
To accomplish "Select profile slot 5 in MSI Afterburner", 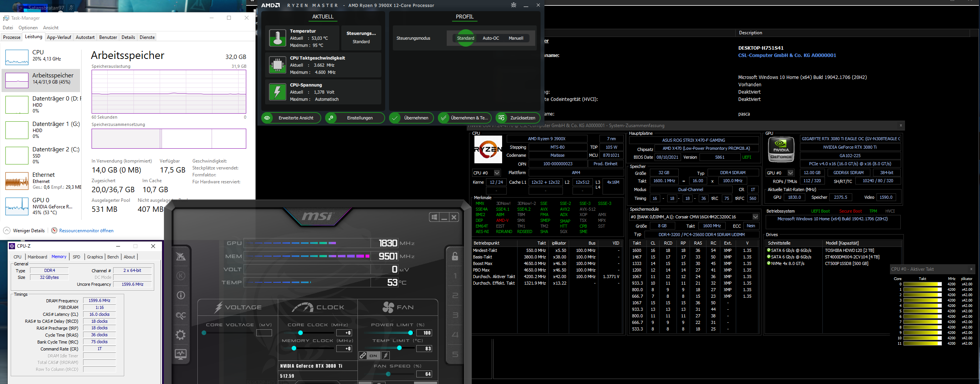I will [455, 354].
